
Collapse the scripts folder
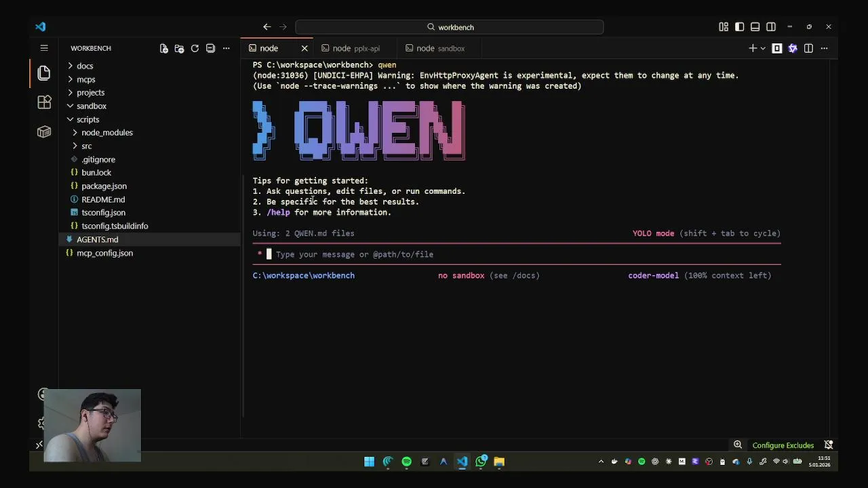(87, 119)
